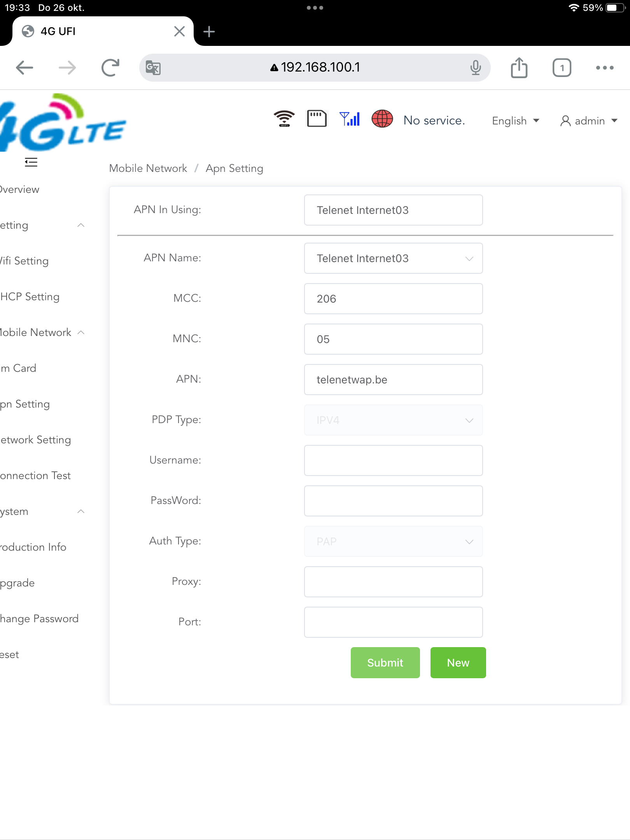Tap the microphone icon in address bar
Image resolution: width=630 pixels, height=840 pixels.
coord(475,68)
